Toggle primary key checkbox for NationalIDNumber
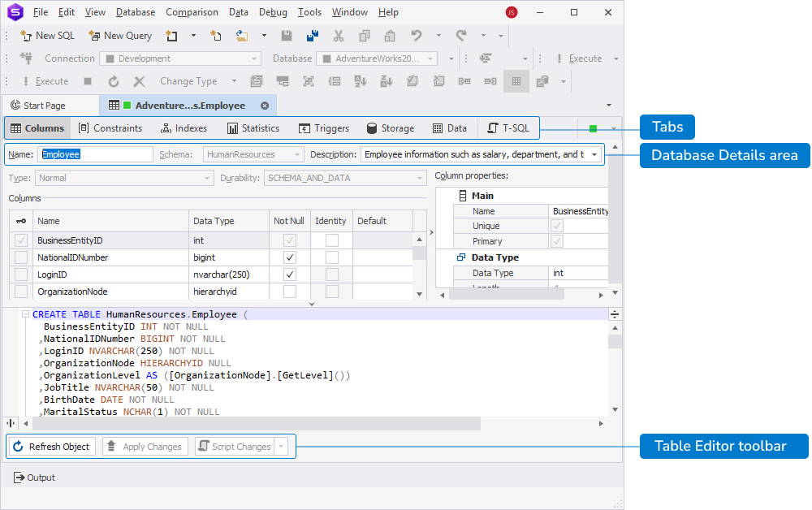The image size is (812, 510). (x=21, y=257)
